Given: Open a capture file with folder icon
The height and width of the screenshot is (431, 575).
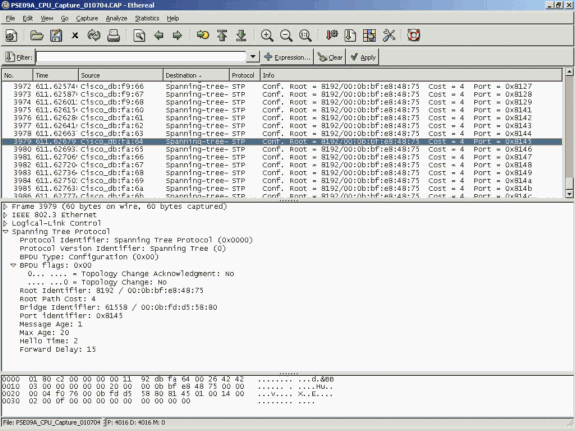Looking at the screenshot, I should click(37, 36).
